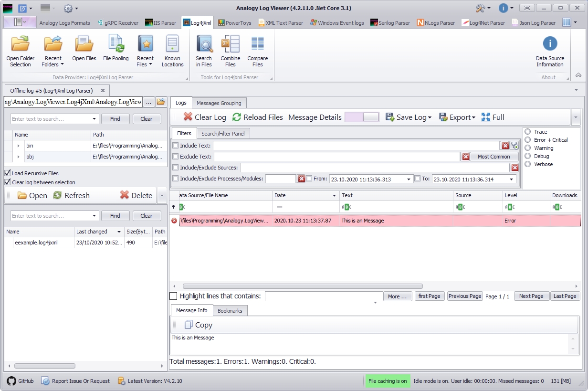Screen dimensions: 588x391
Task: Select the eexample.log4jxml file row
Action: 86,243
